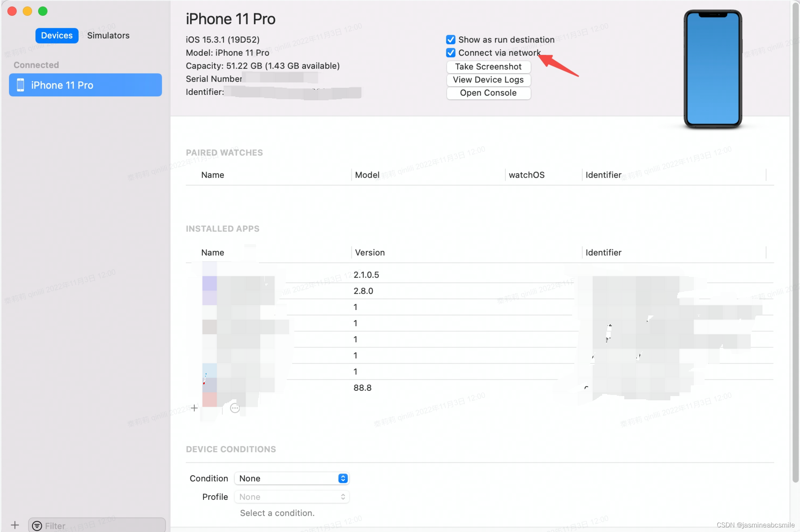Click the red close window button
This screenshot has width=800, height=532.
point(12,11)
